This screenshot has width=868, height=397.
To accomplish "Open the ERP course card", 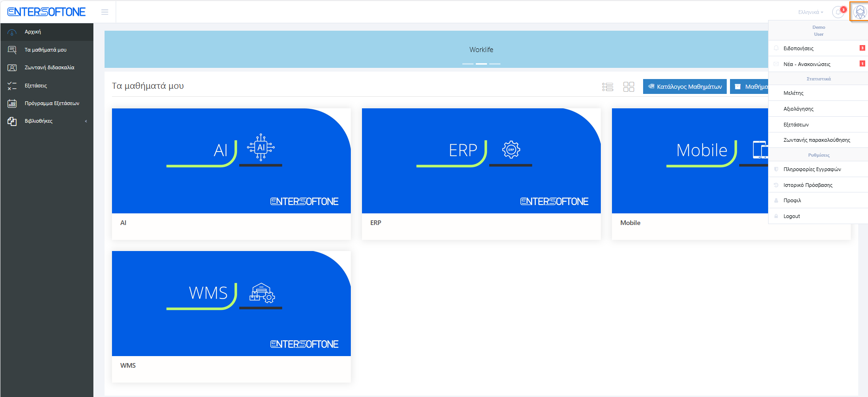I will pos(481,174).
